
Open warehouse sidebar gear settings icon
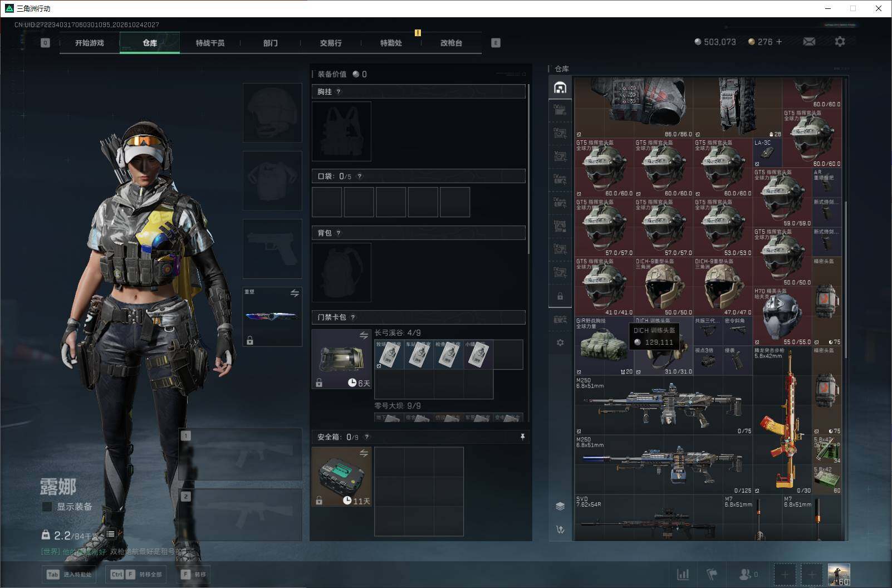[x=560, y=342]
